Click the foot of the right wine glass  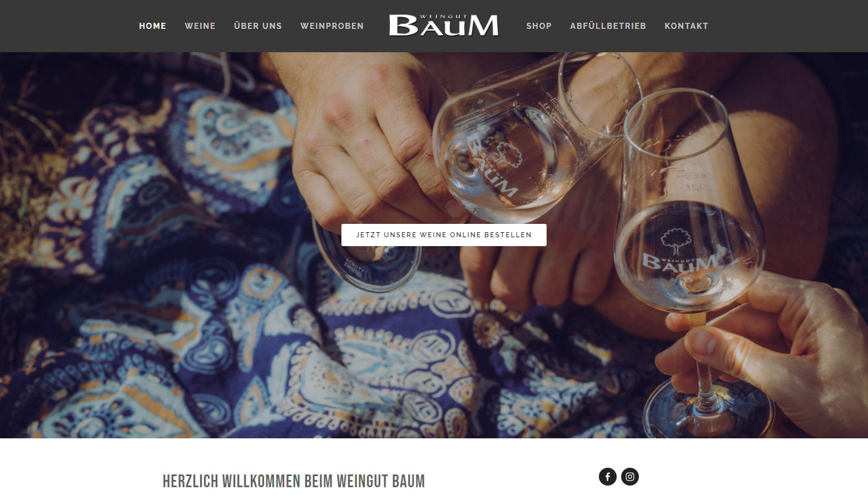(x=707, y=411)
